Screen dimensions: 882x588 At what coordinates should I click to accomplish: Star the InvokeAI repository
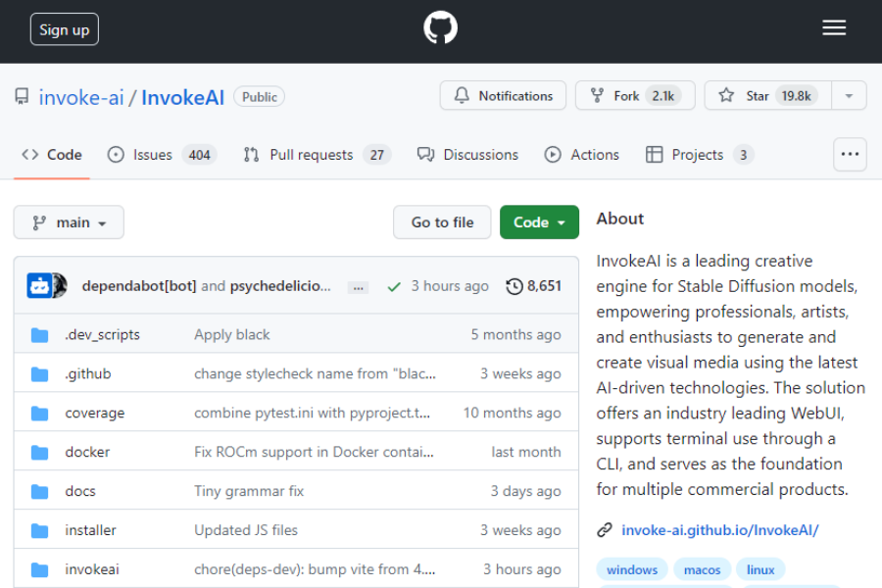coord(767,96)
